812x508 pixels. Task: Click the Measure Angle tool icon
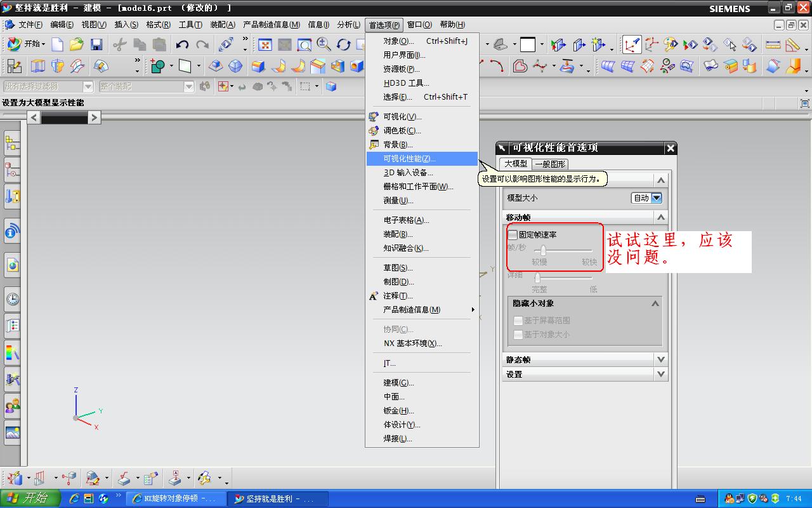click(x=792, y=44)
